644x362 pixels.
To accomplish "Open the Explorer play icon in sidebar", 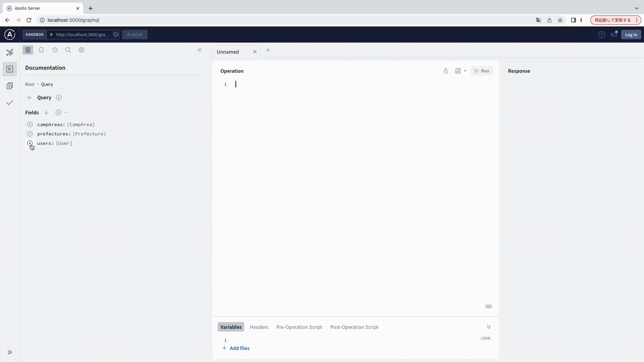I will pos(10,69).
